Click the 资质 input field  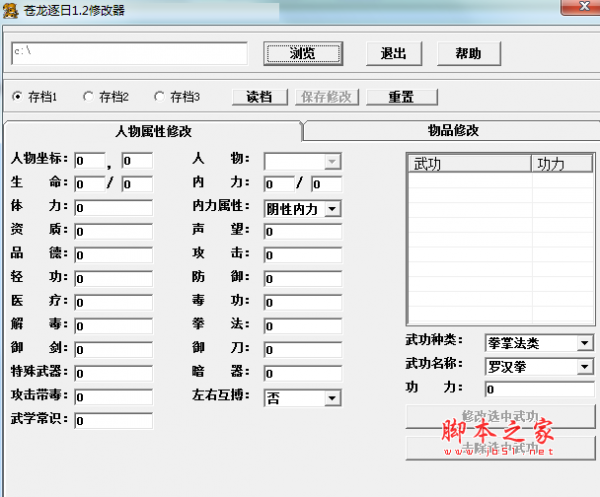114,231
